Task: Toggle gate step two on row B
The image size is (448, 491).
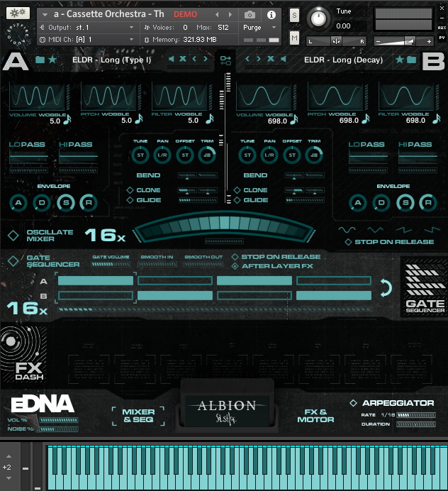Action: [175, 295]
